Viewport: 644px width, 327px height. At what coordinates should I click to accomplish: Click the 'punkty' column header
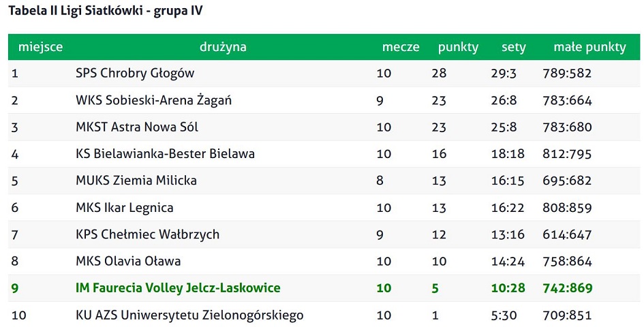click(x=458, y=48)
